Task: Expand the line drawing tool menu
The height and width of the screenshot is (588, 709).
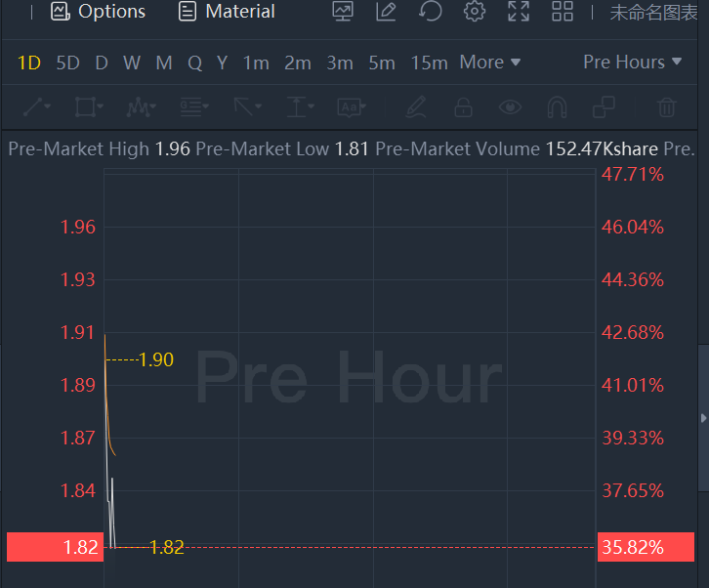Action: coord(37,106)
